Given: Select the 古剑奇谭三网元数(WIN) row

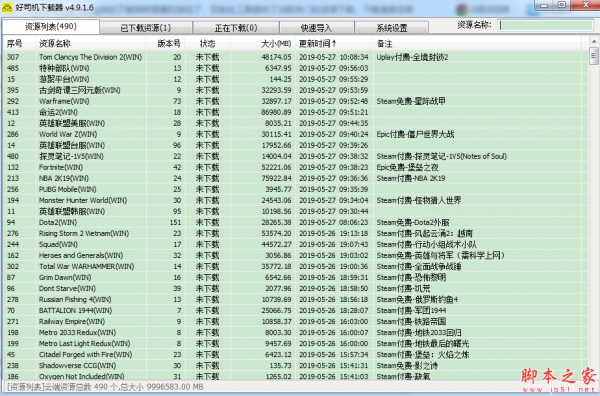Looking at the screenshot, I should (x=295, y=90).
